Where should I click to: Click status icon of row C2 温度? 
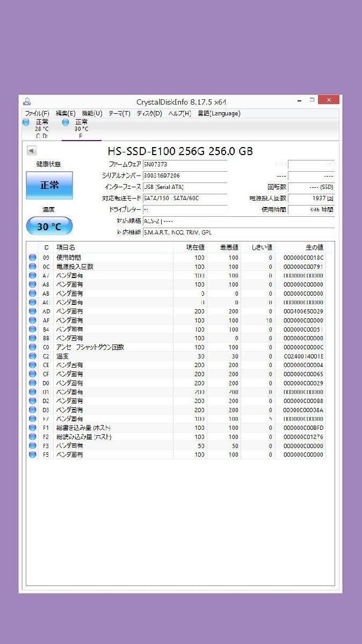point(33,356)
